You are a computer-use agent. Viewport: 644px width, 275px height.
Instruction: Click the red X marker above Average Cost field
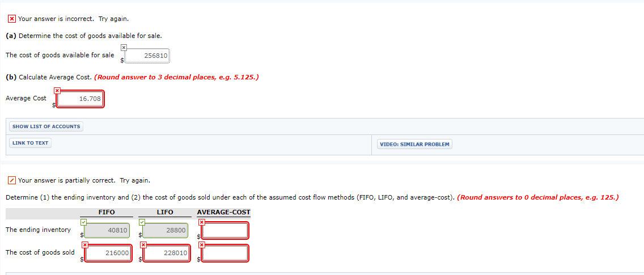click(x=57, y=90)
